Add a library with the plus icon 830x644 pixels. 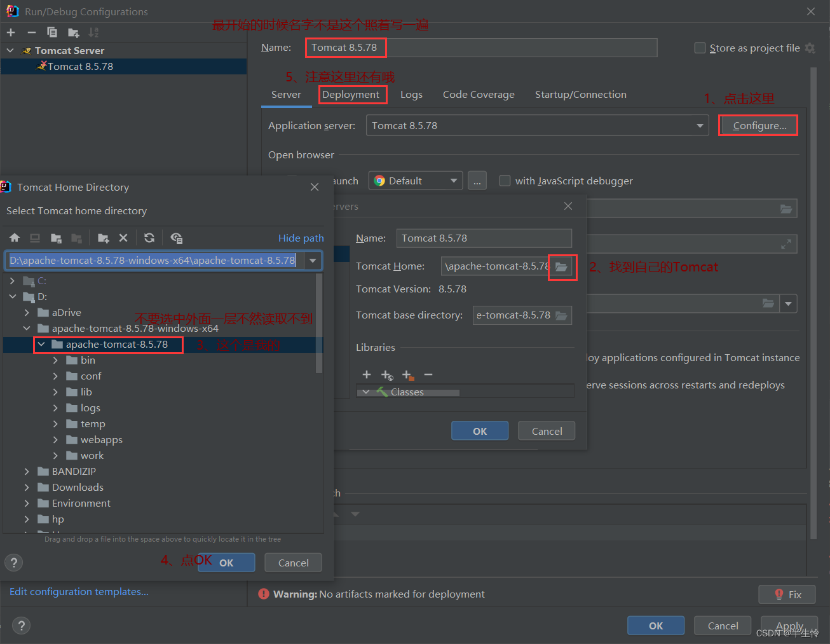(x=366, y=374)
